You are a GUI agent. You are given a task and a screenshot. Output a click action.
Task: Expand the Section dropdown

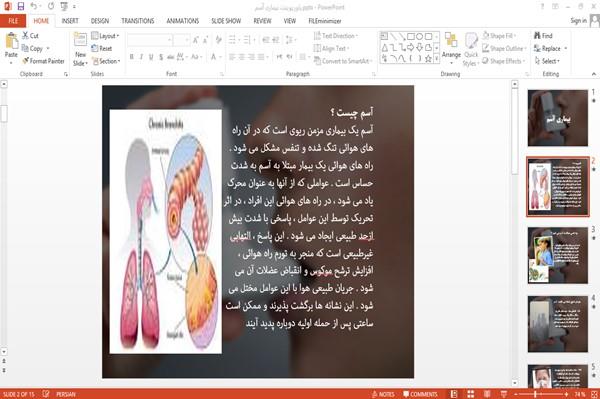106,61
